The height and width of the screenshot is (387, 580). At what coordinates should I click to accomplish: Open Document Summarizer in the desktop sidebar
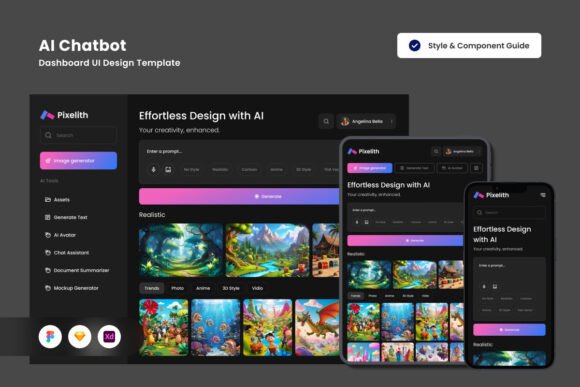77,270
